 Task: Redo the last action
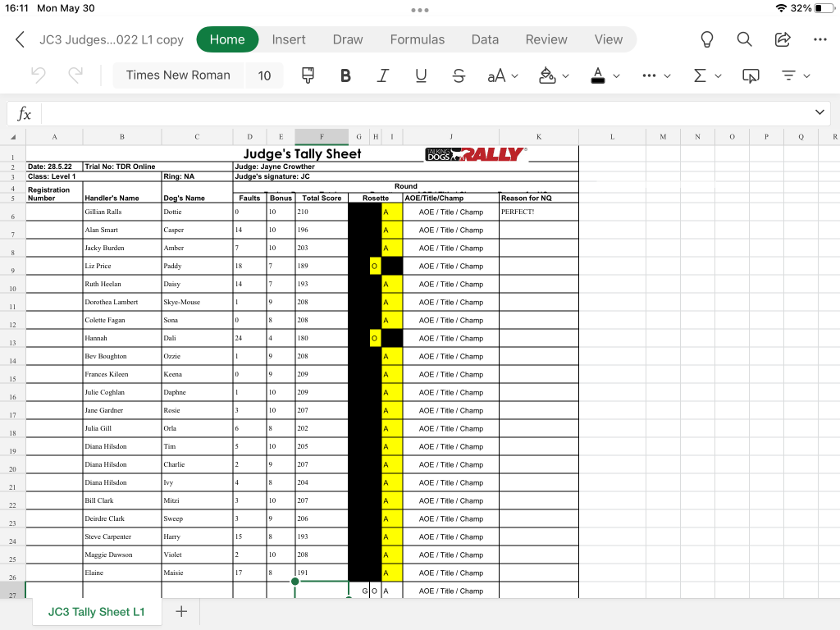[75, 75]
